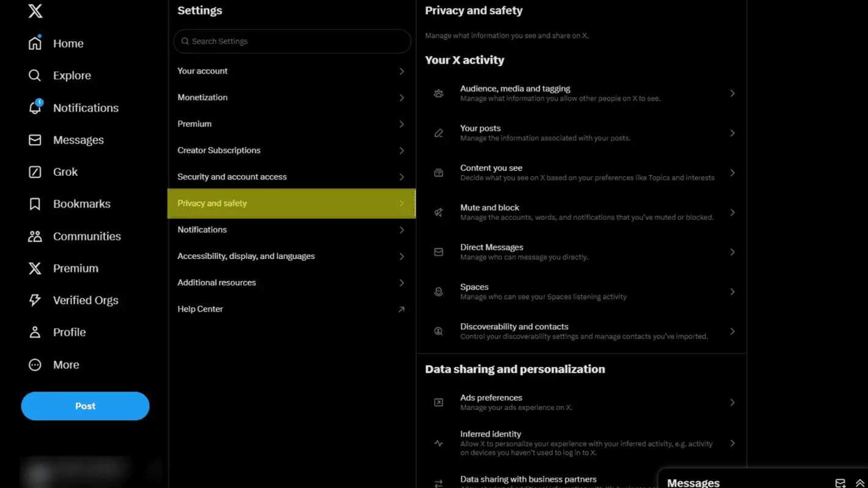Open the Mute and block chevron
This screenshot has height=488, width=868.
pyautogui.click(x=732, y=213)
